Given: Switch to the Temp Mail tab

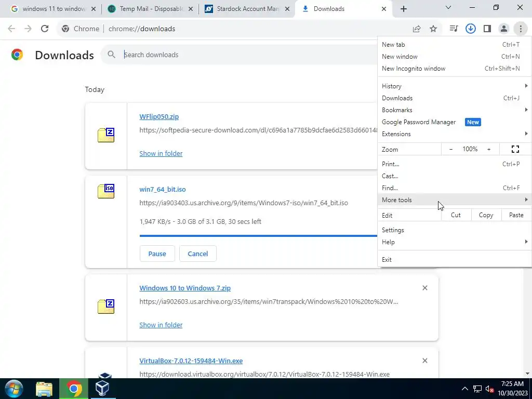Looking at the screenshot, I should pyautogui.click(x=151, y=9).
